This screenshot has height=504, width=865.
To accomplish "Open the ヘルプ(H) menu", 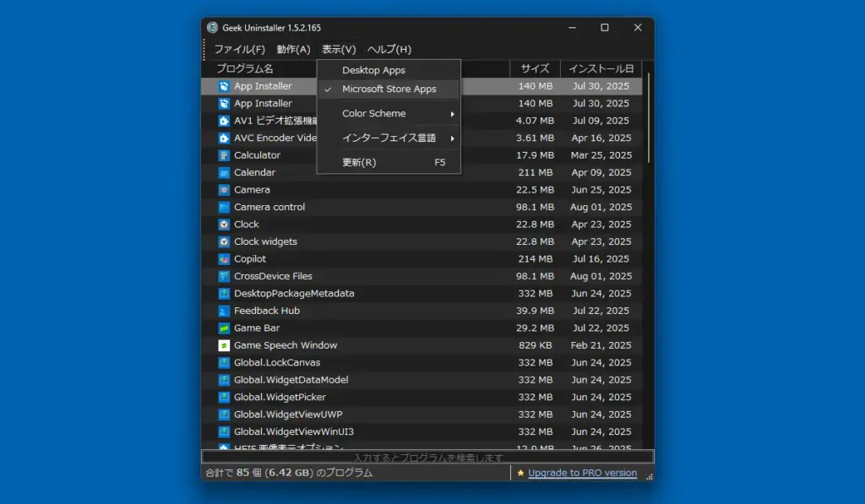I will 389,49.
